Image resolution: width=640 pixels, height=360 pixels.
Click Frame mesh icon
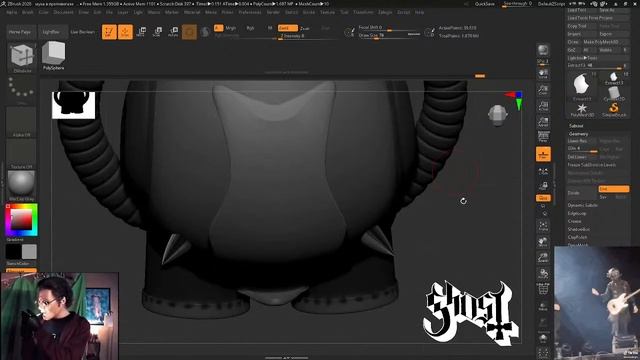coord(543,226)
